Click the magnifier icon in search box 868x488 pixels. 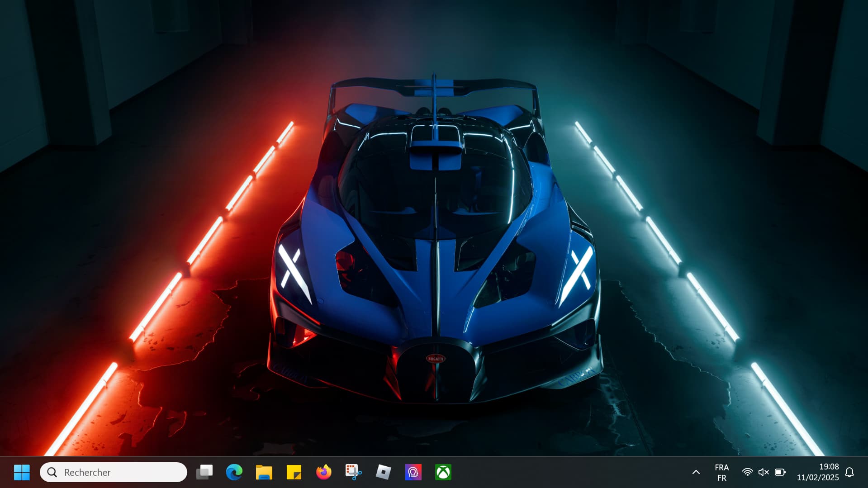point(52,472)
